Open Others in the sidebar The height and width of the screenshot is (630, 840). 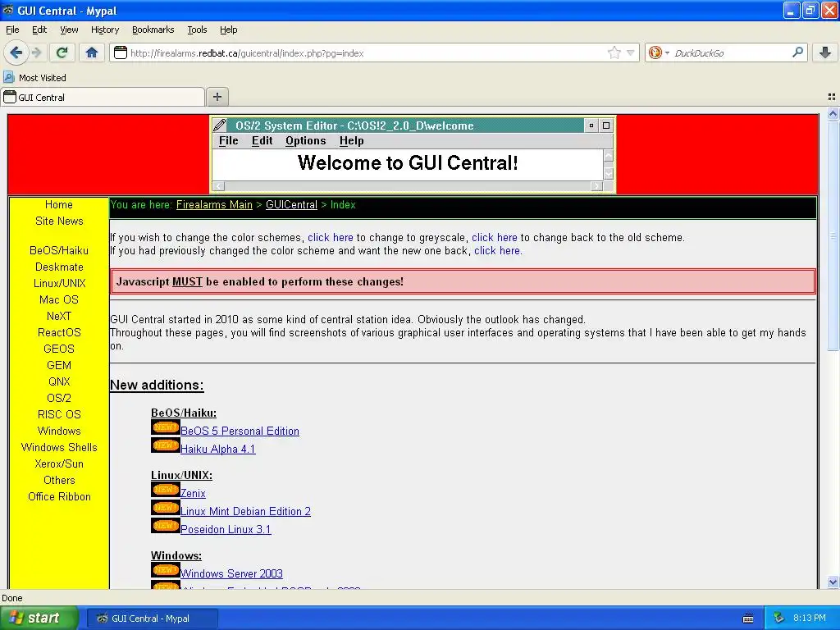pos(59,480)
